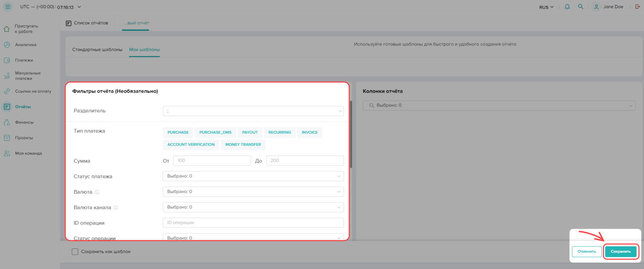The height and width of the screenshot is (269, 644).
Task: Open Ссылки на оплату sidebar item
Action: coord(33,91)
